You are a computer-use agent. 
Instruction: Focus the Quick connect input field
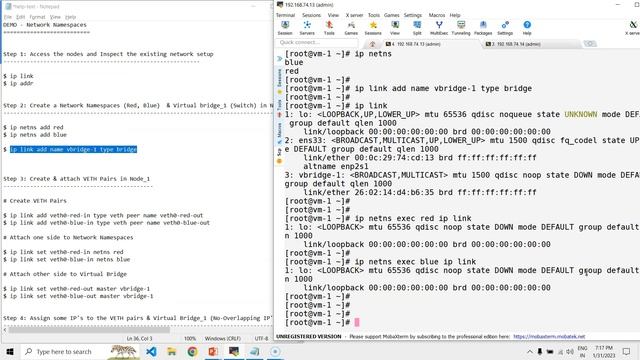click(x=317, y=42)
